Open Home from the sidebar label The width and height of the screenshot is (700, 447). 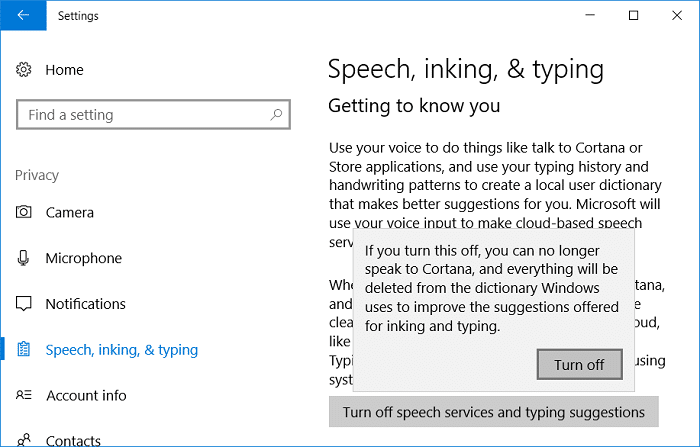pyautogui.click(x=65, y=70)
